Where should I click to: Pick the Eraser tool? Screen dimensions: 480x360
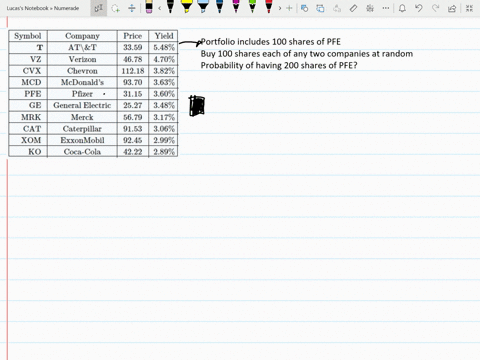click(x=149, y=7)
